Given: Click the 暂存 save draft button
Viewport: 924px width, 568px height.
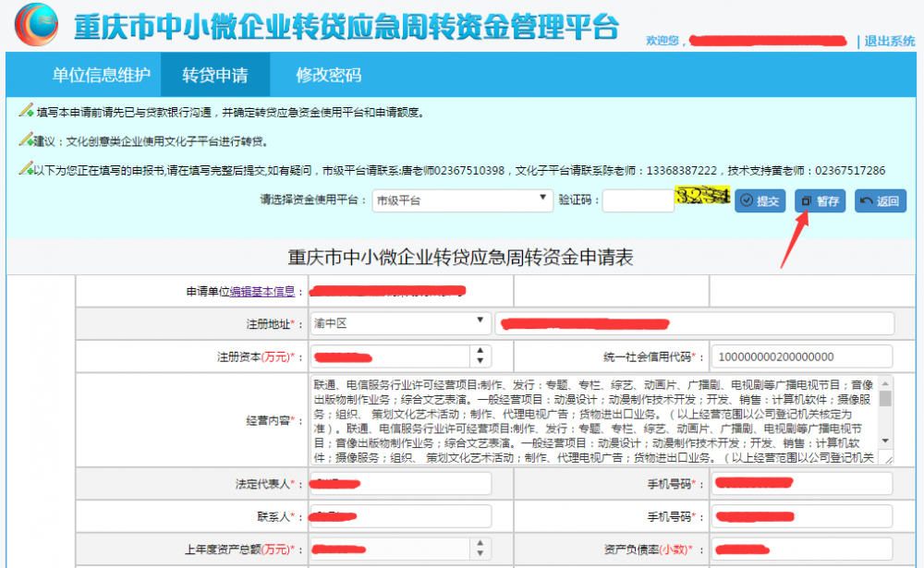Looking at the screenshot, I should [x=820, y=201].
